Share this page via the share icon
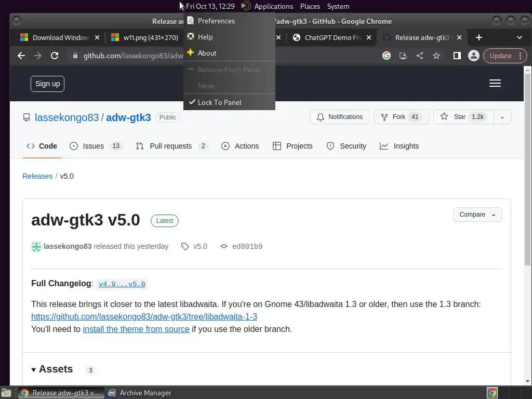The width and height of the screenshot is (532, 399). tap(420, 56)
